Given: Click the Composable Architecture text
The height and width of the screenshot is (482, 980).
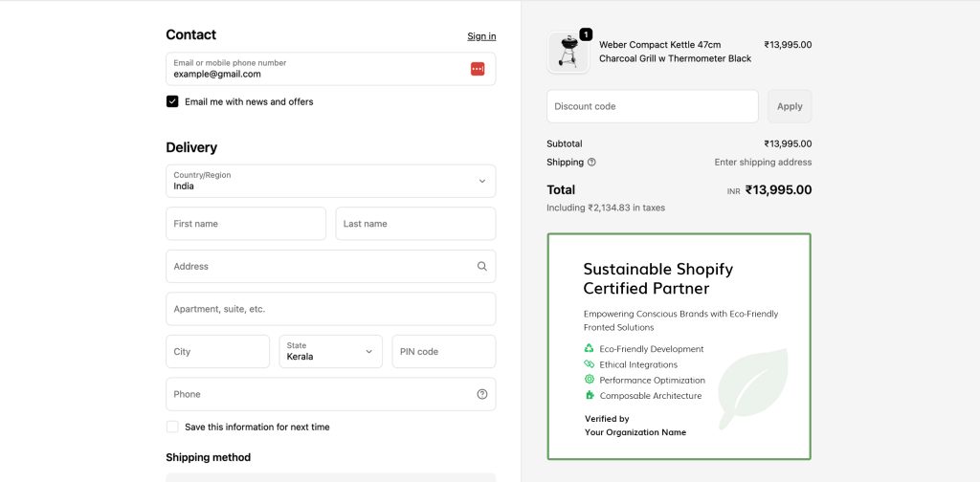Looking at the screenshot, I should coord(651,396).
